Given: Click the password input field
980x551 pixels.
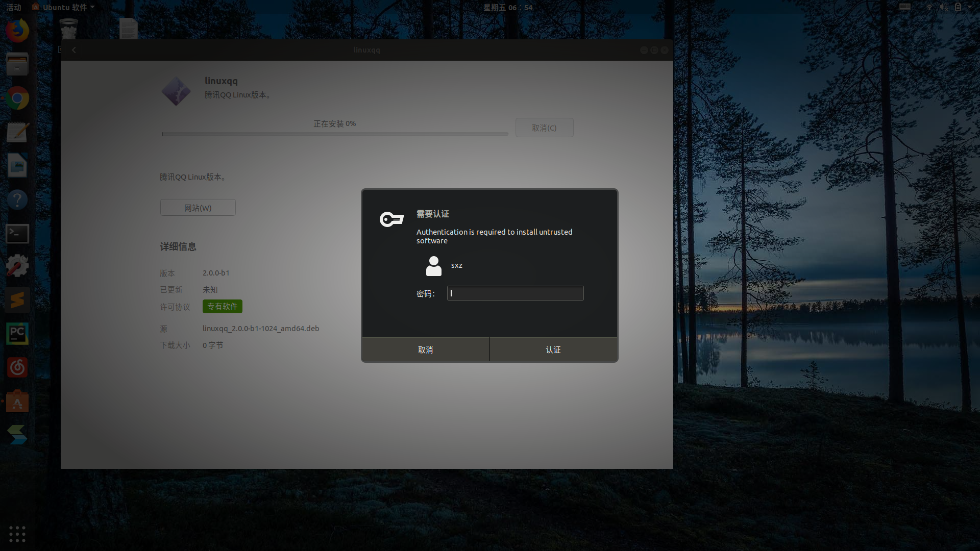Looking at the screenshot, I should pyautogui.click(x=515, y=293).
